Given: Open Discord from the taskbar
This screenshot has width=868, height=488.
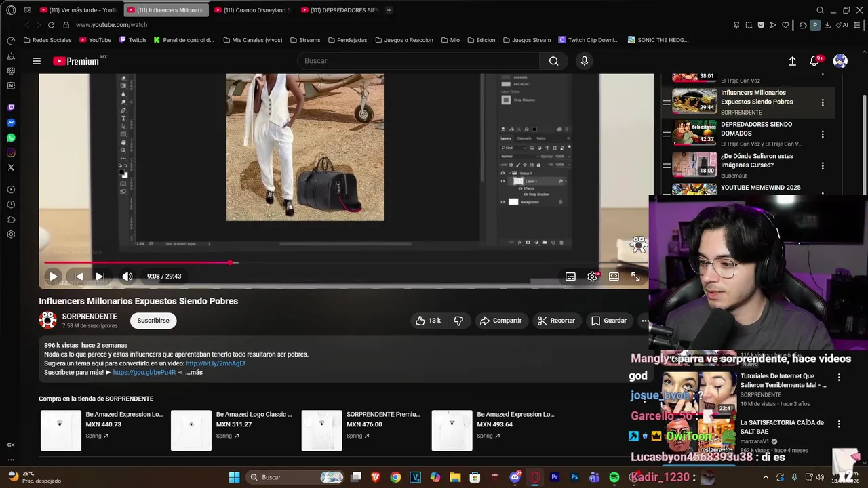Looking at the screenshot, I should click(515, 477).
